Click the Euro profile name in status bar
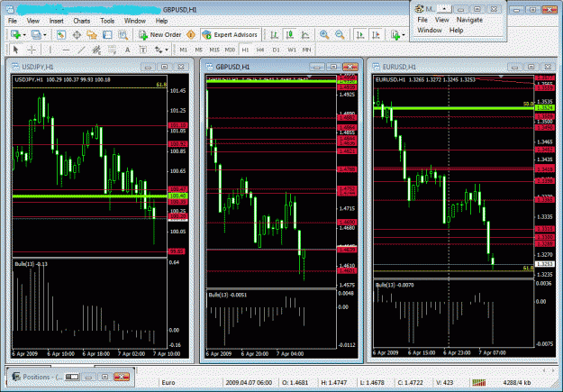Screen dimensions: 563x392 click(168, 383)
